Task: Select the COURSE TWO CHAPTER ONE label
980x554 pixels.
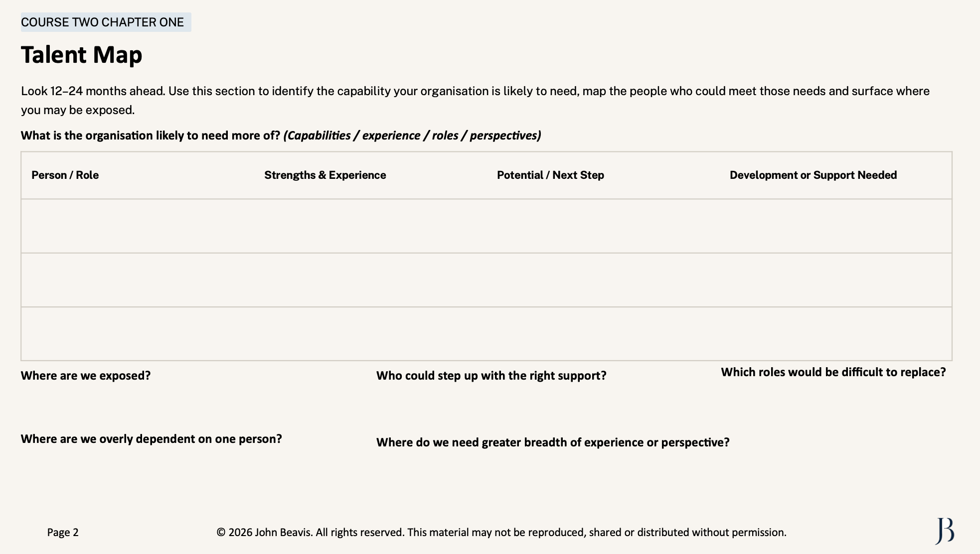Action: 106,22
